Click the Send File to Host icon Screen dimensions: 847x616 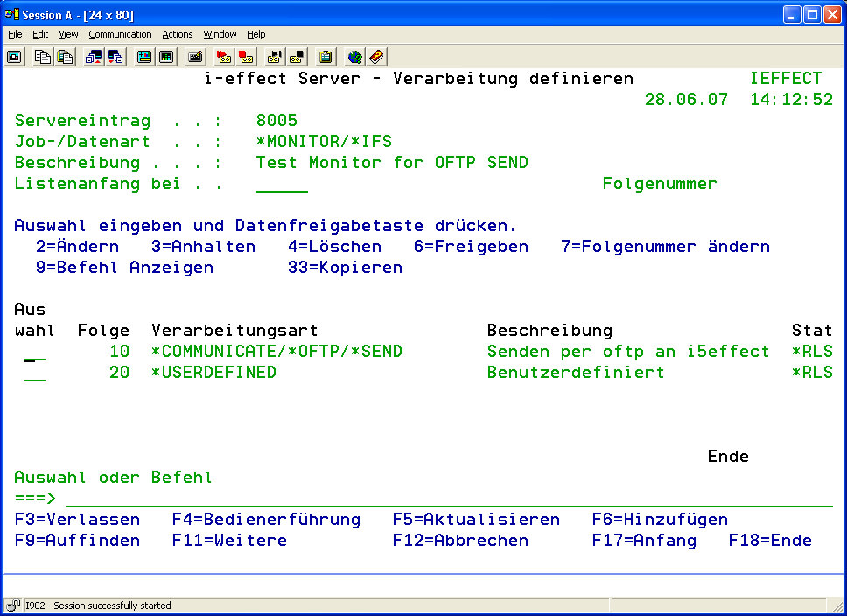tap(94, 57)
